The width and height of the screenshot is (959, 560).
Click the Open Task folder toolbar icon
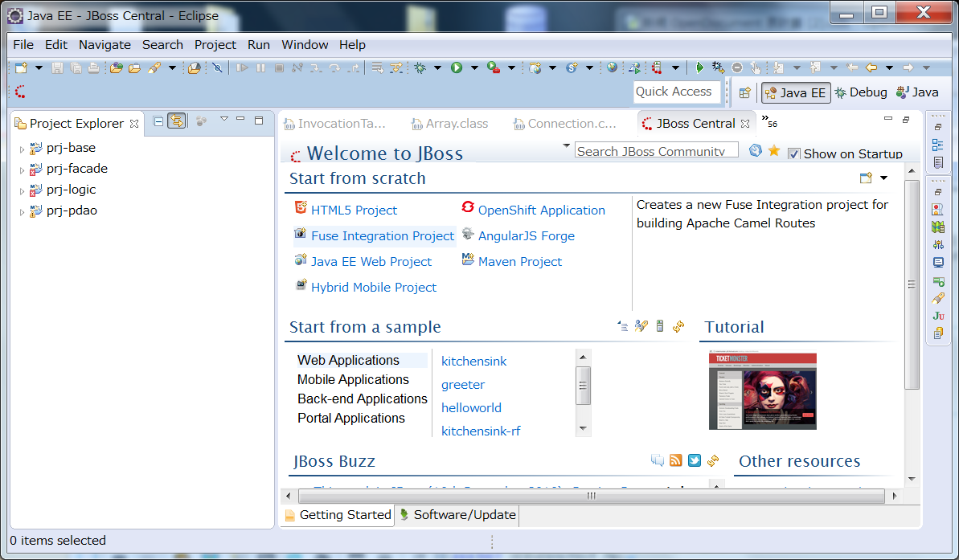(134, 67)
